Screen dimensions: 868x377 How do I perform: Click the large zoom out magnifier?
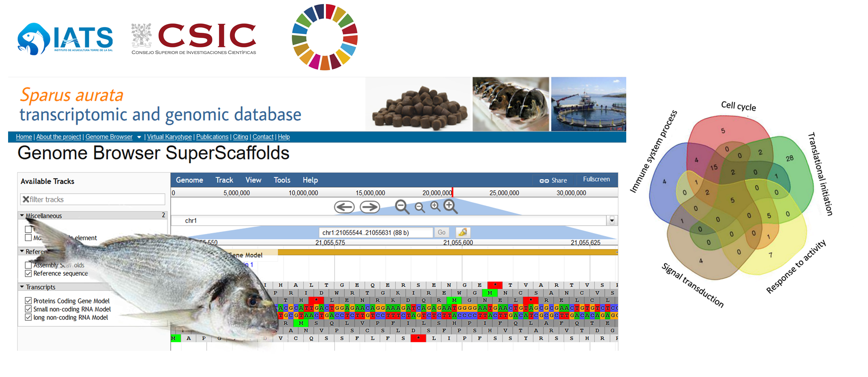tap(402, 207)
